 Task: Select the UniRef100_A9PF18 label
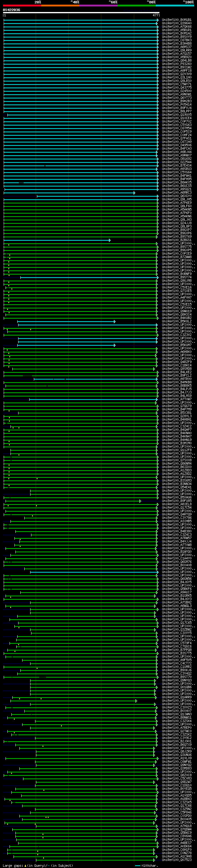[177, 71]
